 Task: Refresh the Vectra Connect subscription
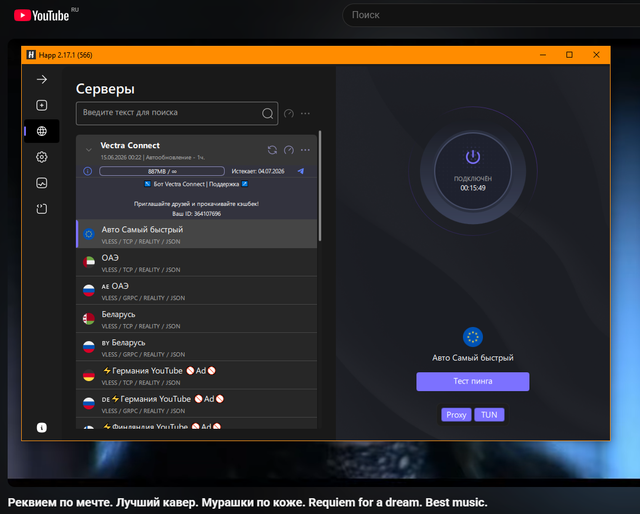pyautogui.click(x=272, y=150)
